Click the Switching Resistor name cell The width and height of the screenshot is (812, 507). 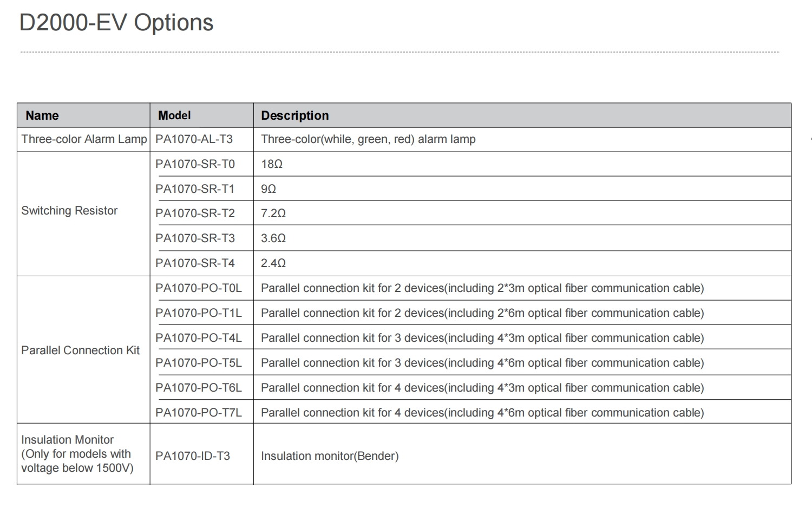(69, 211)
